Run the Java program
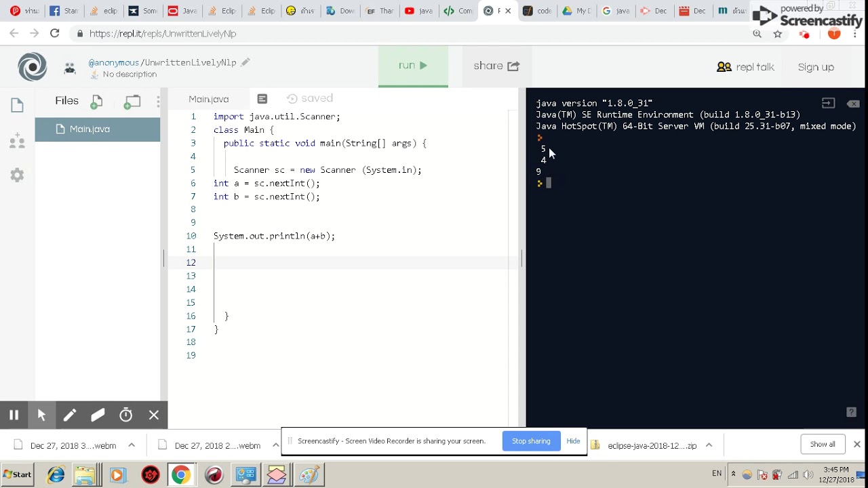Image resolution: width=868 pixels, height=488 pixels. pos(413,66)
